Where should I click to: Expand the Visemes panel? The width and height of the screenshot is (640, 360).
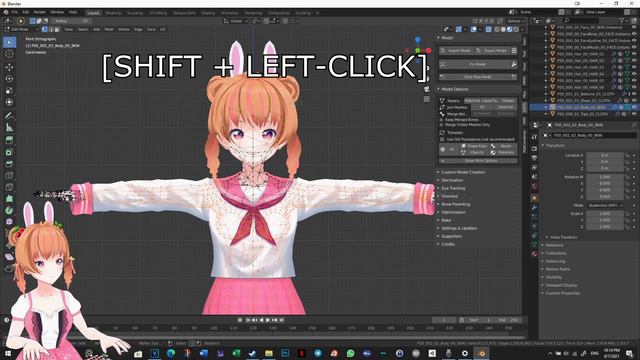coord(448,196)
